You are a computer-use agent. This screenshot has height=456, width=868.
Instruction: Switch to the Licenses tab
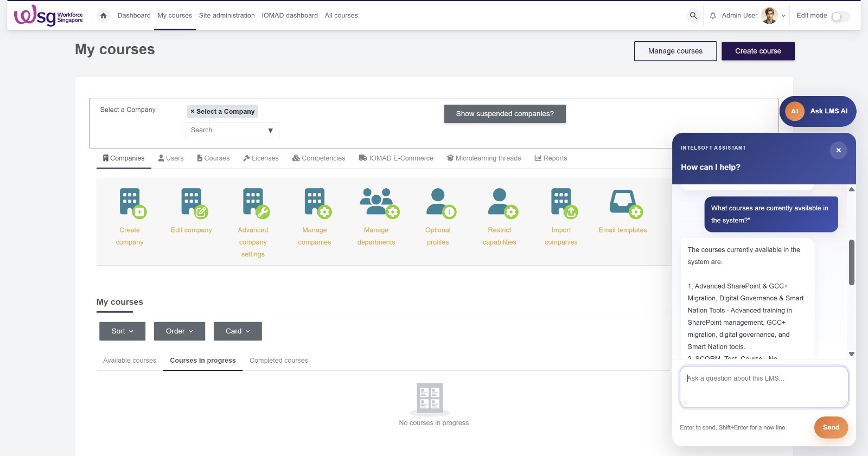tap(261, 158)
